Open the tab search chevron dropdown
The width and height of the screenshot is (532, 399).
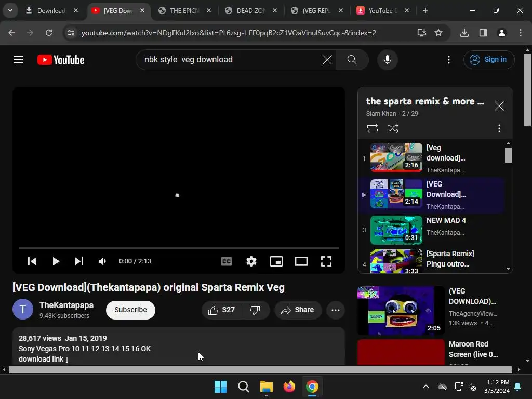[10, 10]
